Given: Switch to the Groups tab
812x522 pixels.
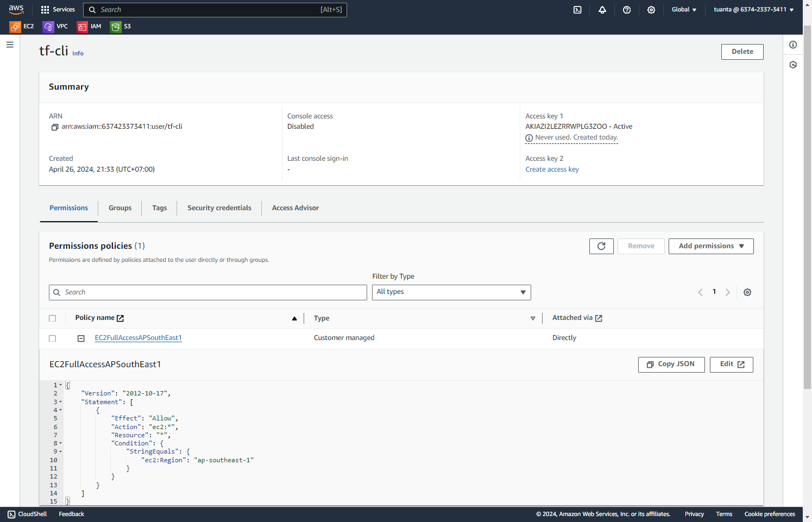Looking at the screenshot, I should tap(120, 208).
